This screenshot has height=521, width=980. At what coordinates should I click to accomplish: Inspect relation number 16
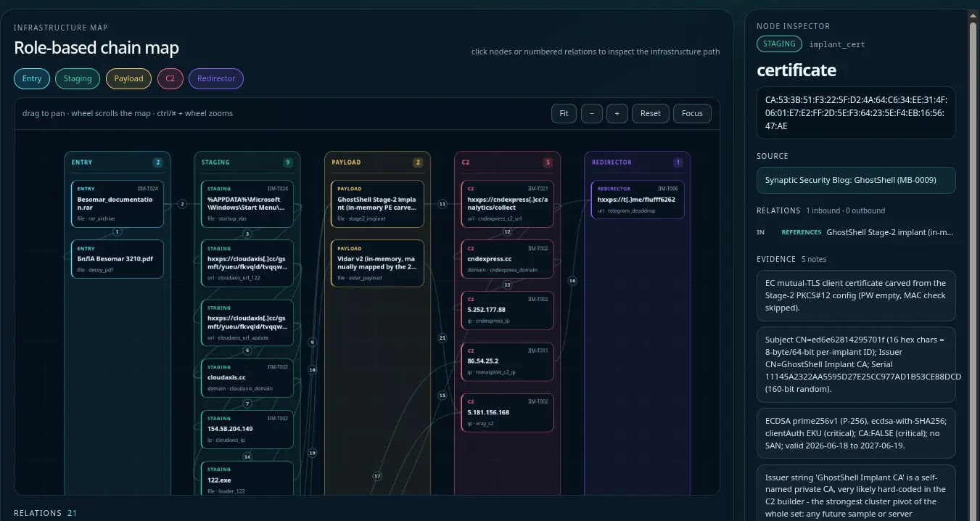572,280
